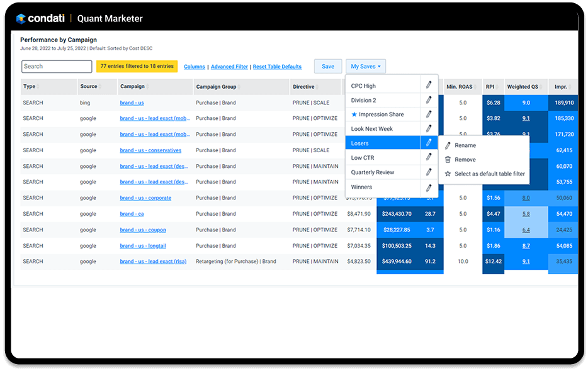
Task: Click the $439,944.60 revenue cell
Action: click(397, 262)
